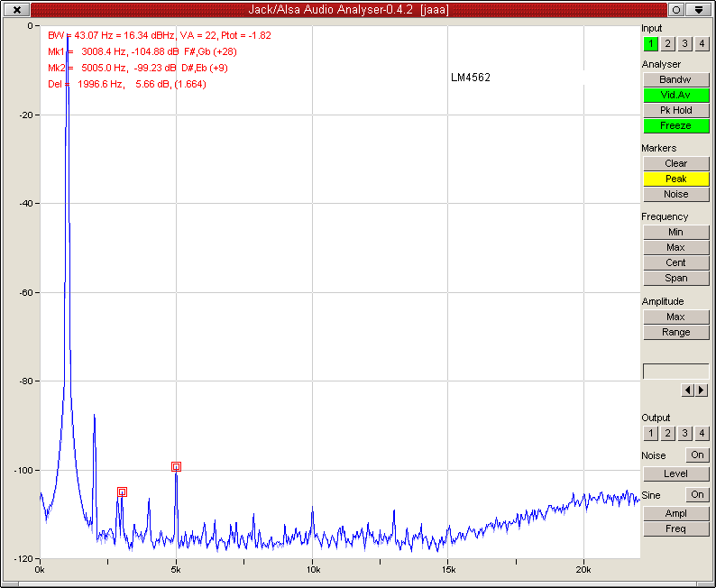Select sine Freq parameter
The width and height of the screenshot is (716, 588).
675,528
